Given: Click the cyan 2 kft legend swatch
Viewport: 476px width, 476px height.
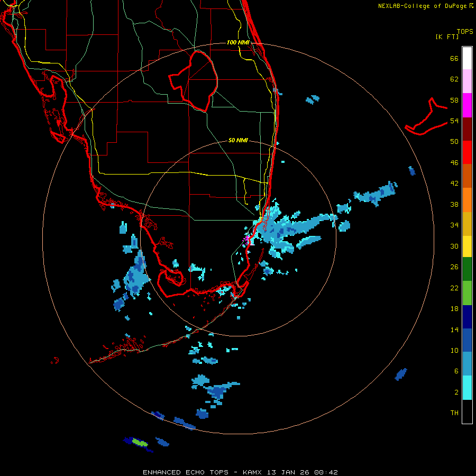Looking at the screenshot, I should point(467,388).
